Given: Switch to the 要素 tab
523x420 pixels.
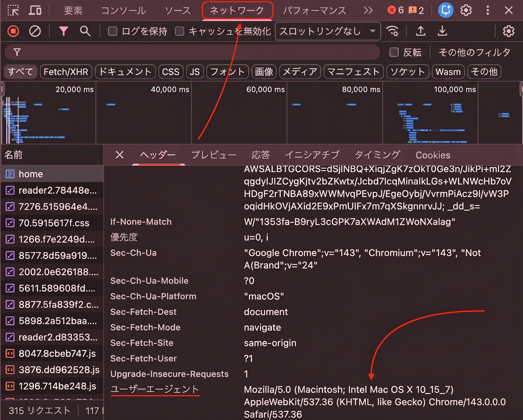Looking at the screenshot, I should point(73,10).
